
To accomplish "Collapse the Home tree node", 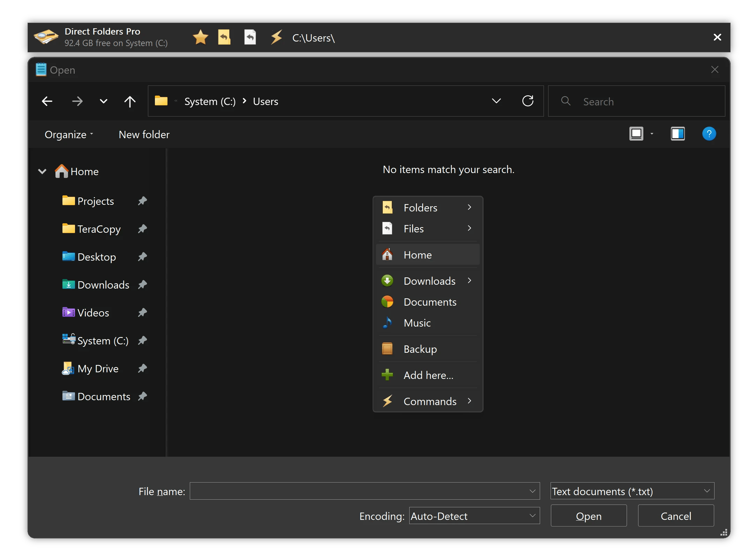I will pyautogui.click(x=42, y=171).
